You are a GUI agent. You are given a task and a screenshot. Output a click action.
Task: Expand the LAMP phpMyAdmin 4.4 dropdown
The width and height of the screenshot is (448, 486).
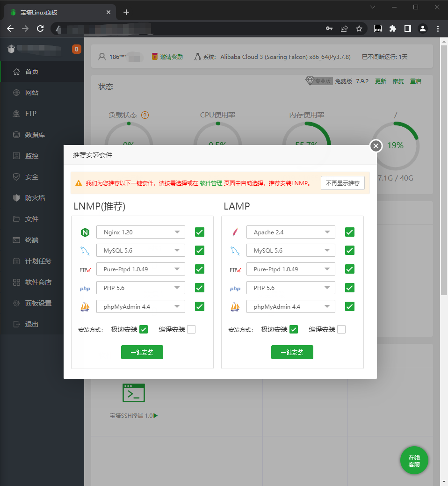pyautogui.click(x=290, y=306)
